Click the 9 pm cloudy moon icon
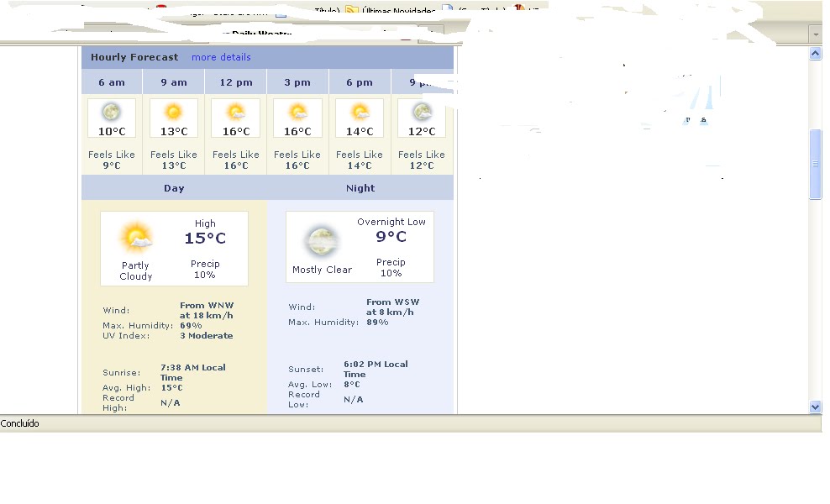830x504 pixels. pos(422,113)
